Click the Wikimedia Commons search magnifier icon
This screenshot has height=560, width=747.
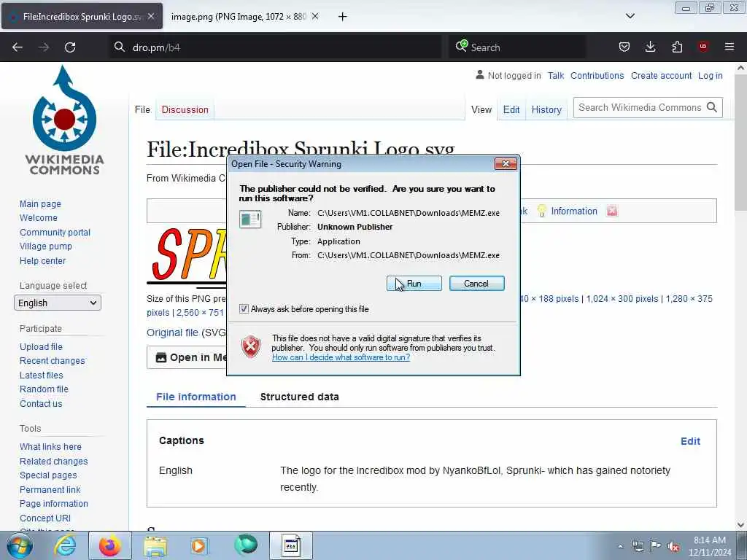point(712,107)
